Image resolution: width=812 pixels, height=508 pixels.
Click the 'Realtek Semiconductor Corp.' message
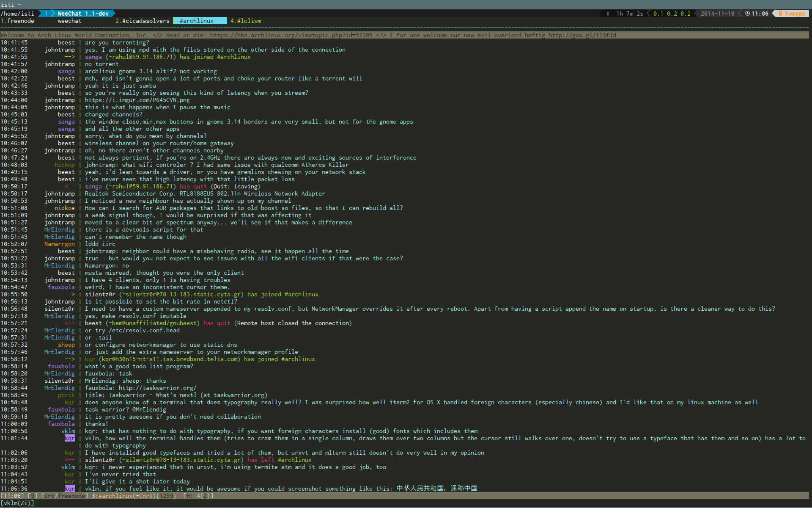click(x=205, y=193)
